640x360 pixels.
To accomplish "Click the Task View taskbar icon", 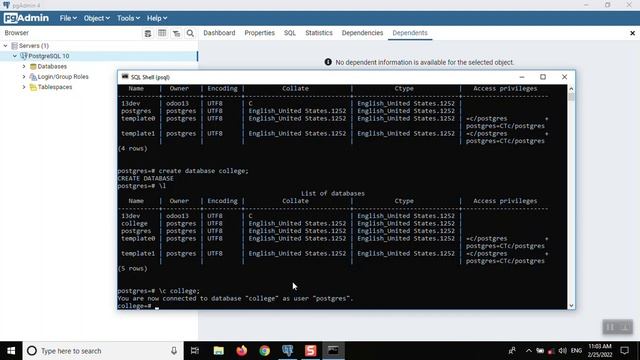I will click(195, 351).
